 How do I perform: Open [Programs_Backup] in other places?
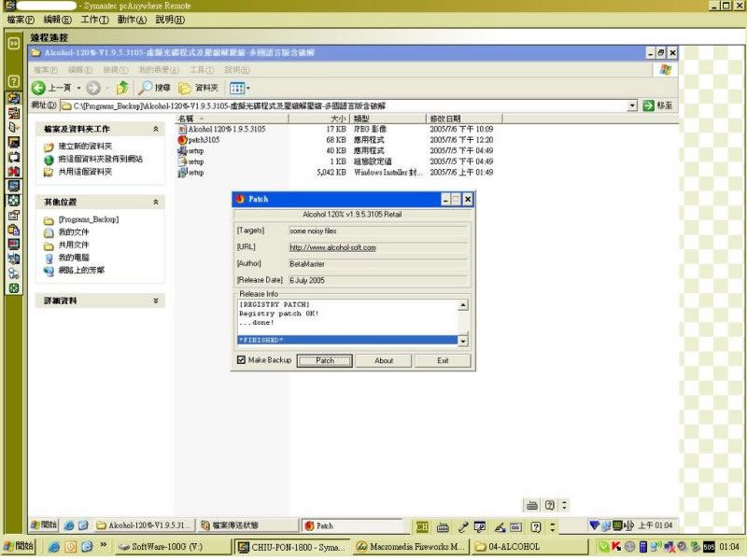[x=88, y=219]
